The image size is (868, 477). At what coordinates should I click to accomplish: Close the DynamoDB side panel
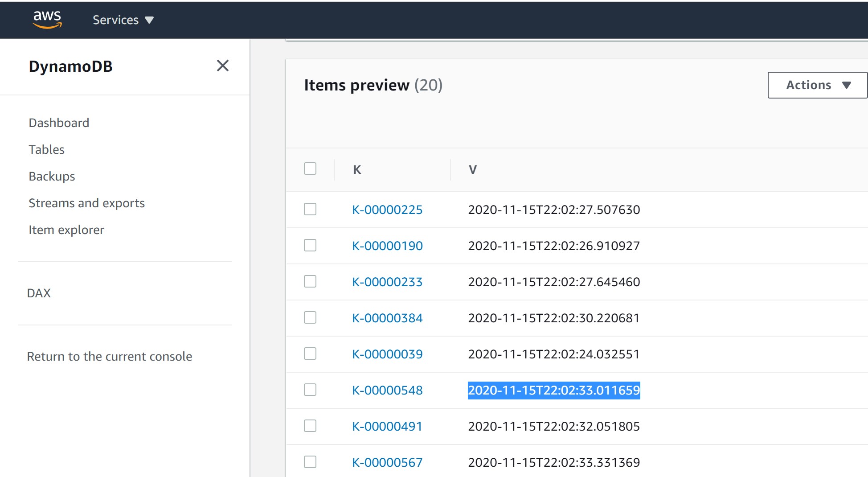(222, 66)
